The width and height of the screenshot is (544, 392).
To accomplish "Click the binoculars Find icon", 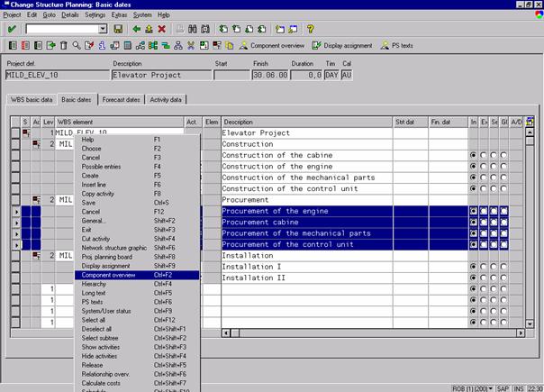I will (x=193, y=29).
